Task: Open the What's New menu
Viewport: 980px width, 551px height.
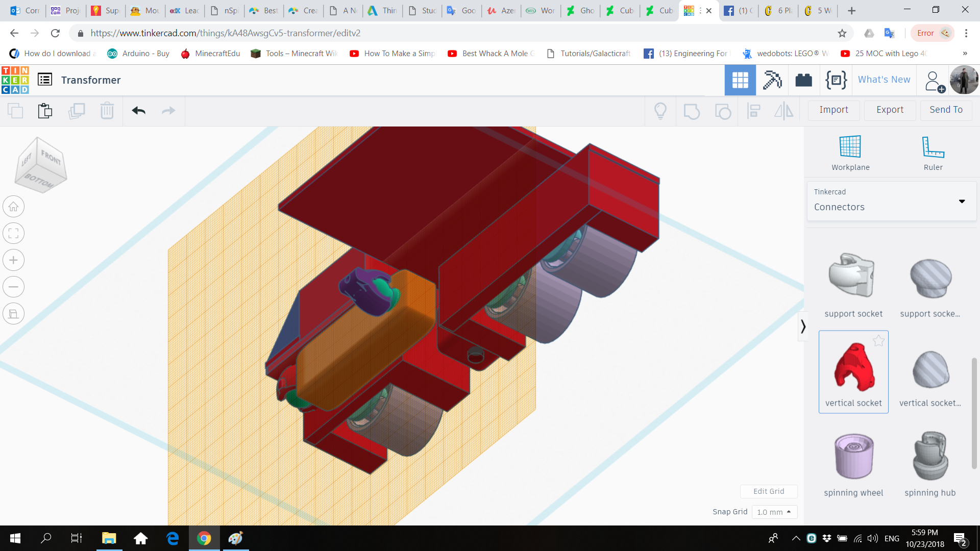Action: 884,80
